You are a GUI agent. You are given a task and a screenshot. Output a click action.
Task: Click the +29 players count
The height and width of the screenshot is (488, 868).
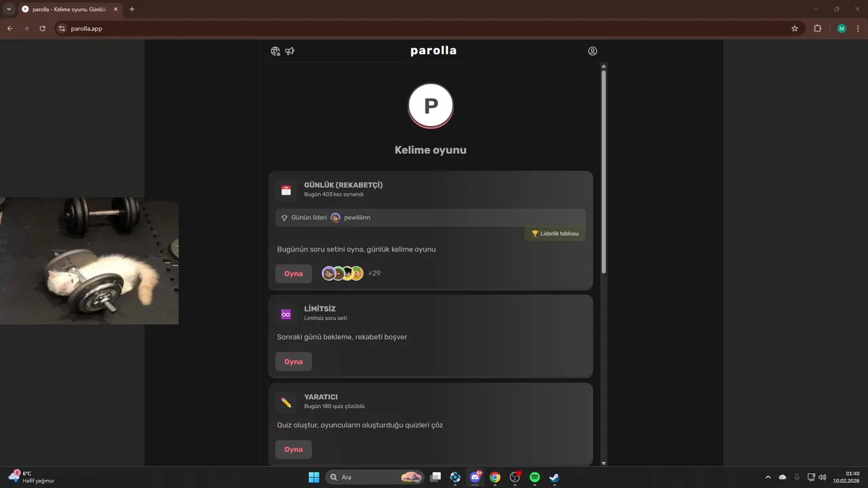point(374,274)
